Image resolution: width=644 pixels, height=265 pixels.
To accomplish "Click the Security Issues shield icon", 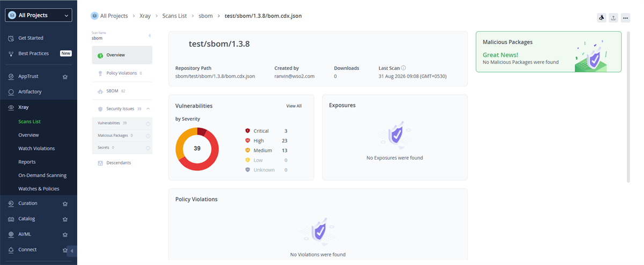I will tap(100, 109).
